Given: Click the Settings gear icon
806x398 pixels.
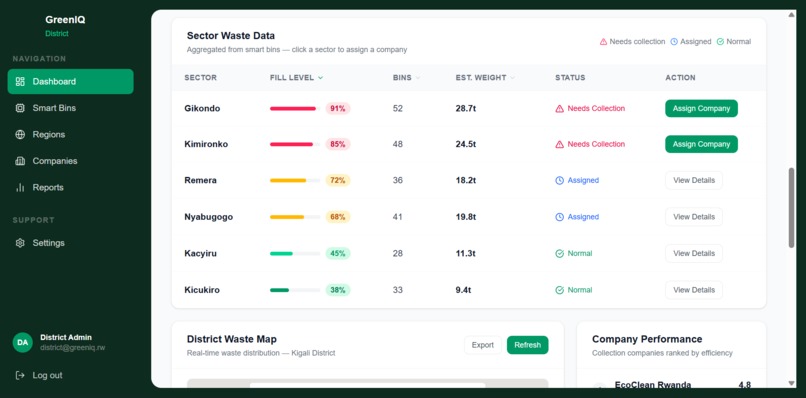Looking at the screenshot, I should click(x=20, y=243).
